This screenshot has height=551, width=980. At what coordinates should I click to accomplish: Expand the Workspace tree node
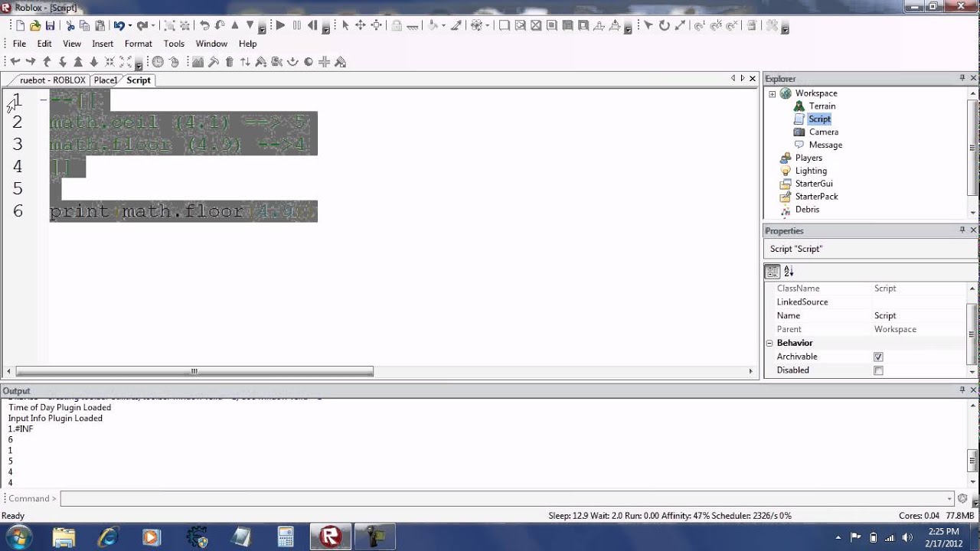(x=772, y=93)
